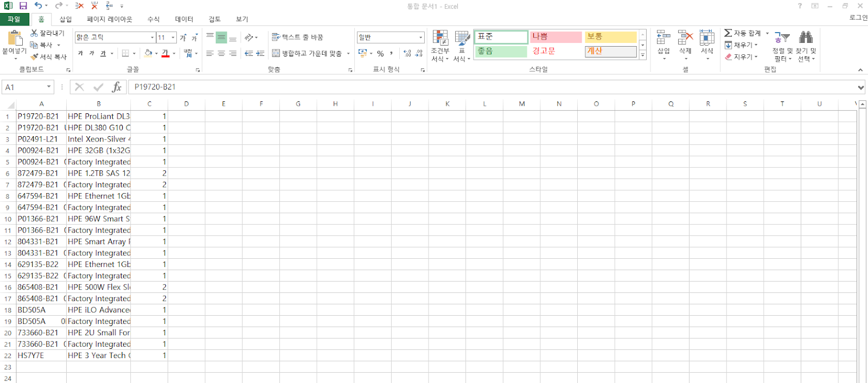Viewport: 868px width, 383px height.
Task: Click in the formula bar showing P19720-B21
Action: [x=492, y=87]
